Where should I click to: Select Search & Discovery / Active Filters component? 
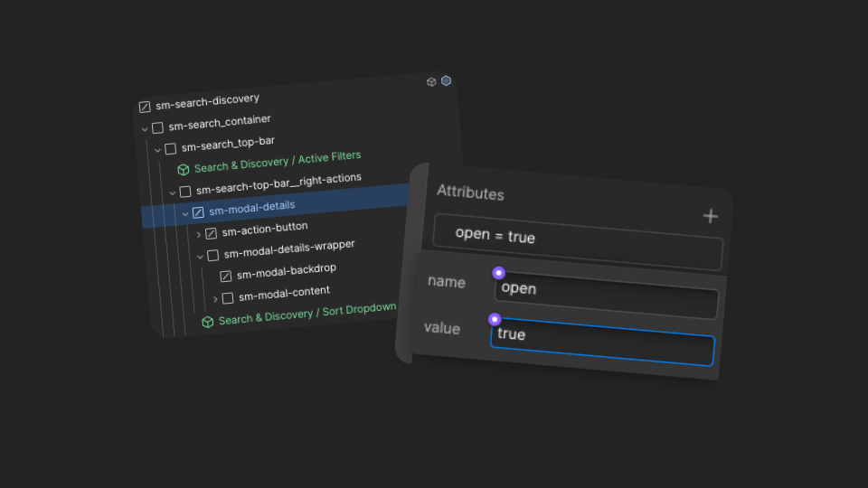tap(278, 162)
